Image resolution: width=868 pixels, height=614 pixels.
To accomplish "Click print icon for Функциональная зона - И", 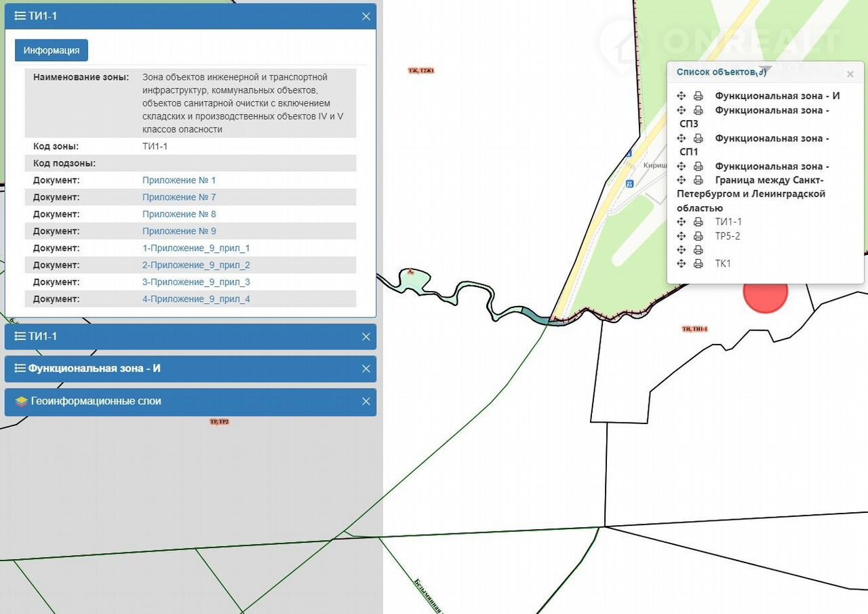I will click(698, 96).
